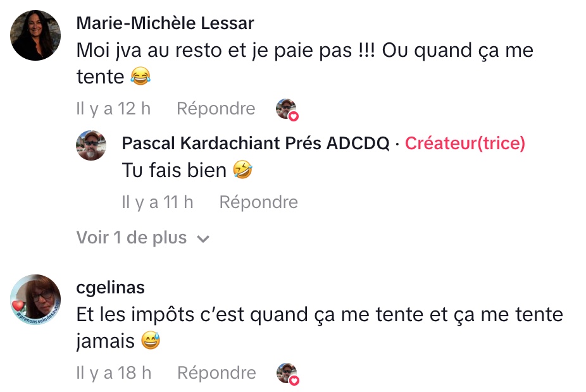The image size is (586, 392).
Task: Click chevron next to Voir 1 de plus
Action: [x=203, y=239]
